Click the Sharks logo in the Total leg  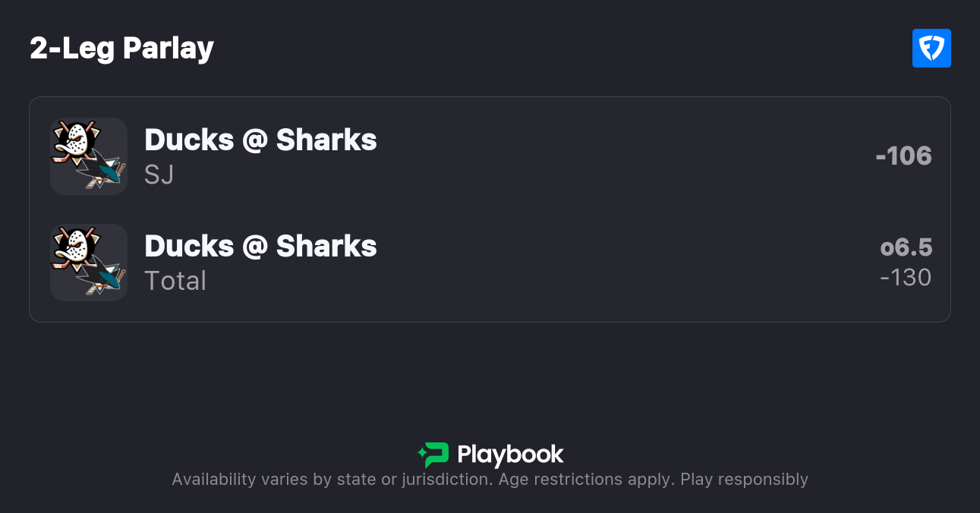click(102, 278)
